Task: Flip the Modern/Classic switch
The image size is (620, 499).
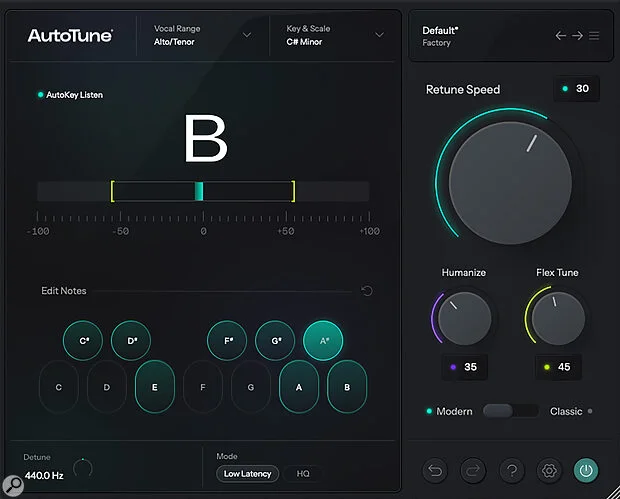Action: (510, 411)
